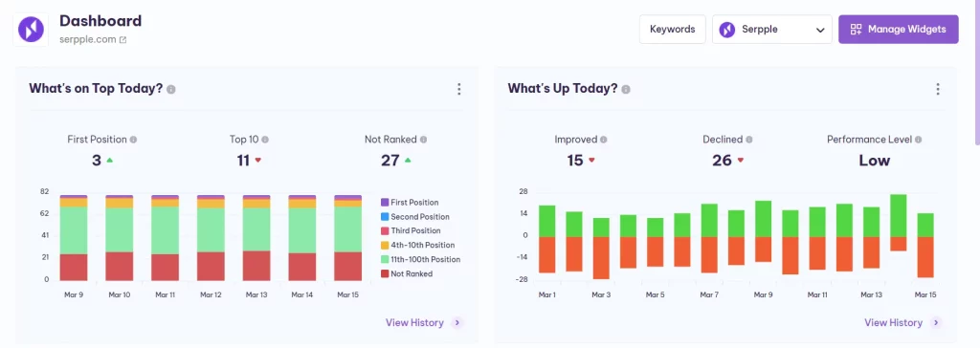Screen dimensions: 980x348
Task: Click the page vertical scrollbar
Action: pyautogui.click(x=977, y=72)
